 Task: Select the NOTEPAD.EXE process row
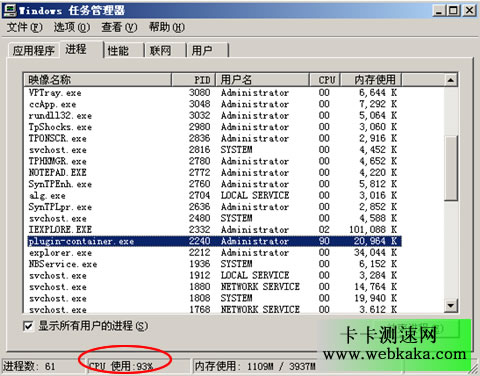point(214,173)
